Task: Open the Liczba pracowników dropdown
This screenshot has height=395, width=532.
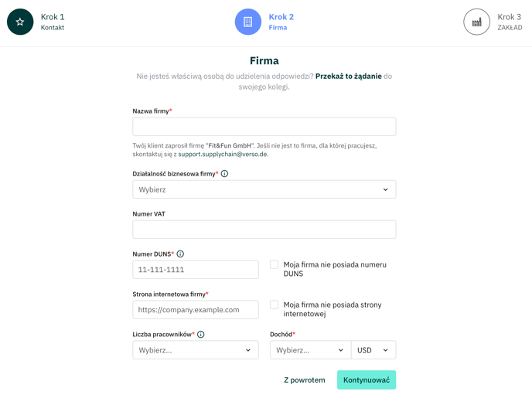Action: pyautogui.click(x=196, y=350)
